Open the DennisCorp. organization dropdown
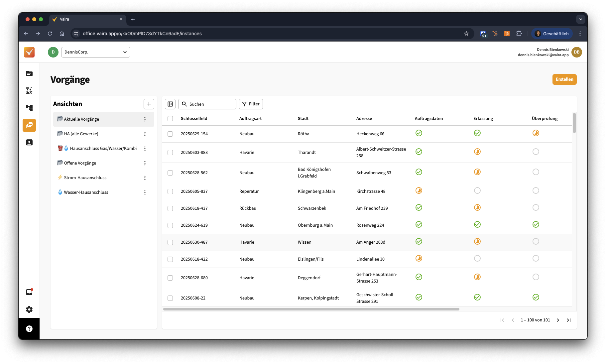The width and height of the screenshot is (606, 364). (96, 52)
